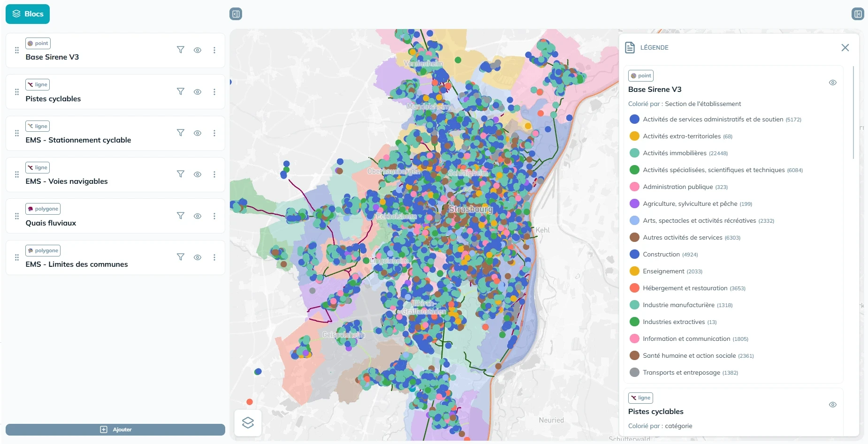Click the ligne badge on Pistes cyclables block
The height and width of the screenshot is (444, 868).
38,84
